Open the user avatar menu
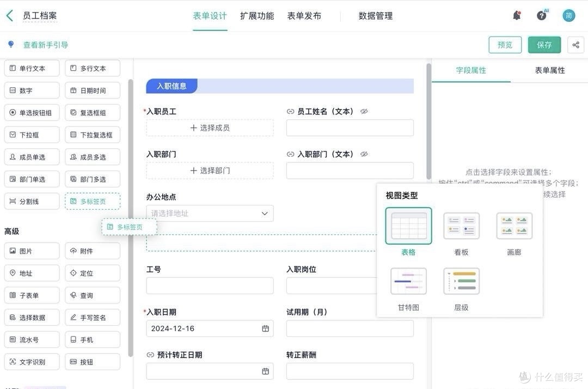The image size is (588, 389). [x=568, y=16]
